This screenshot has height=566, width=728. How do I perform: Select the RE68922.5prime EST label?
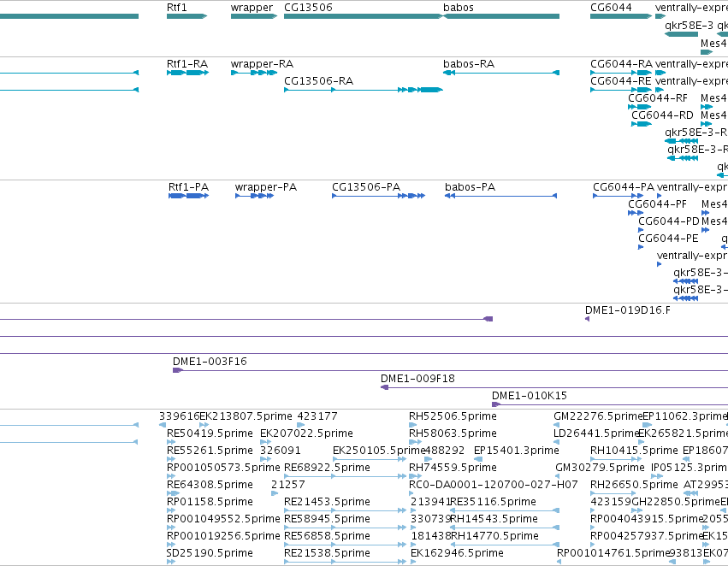pos(328,468)
